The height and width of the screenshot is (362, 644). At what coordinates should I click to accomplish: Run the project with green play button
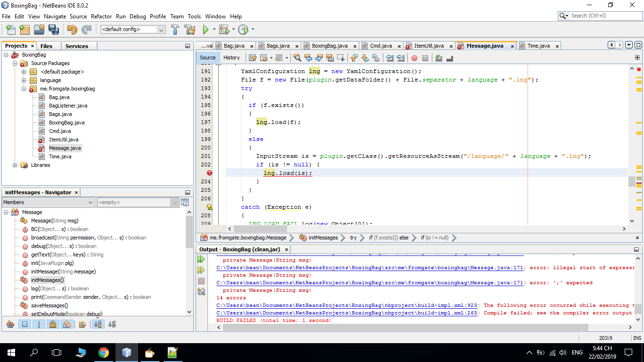click(206, 29)
